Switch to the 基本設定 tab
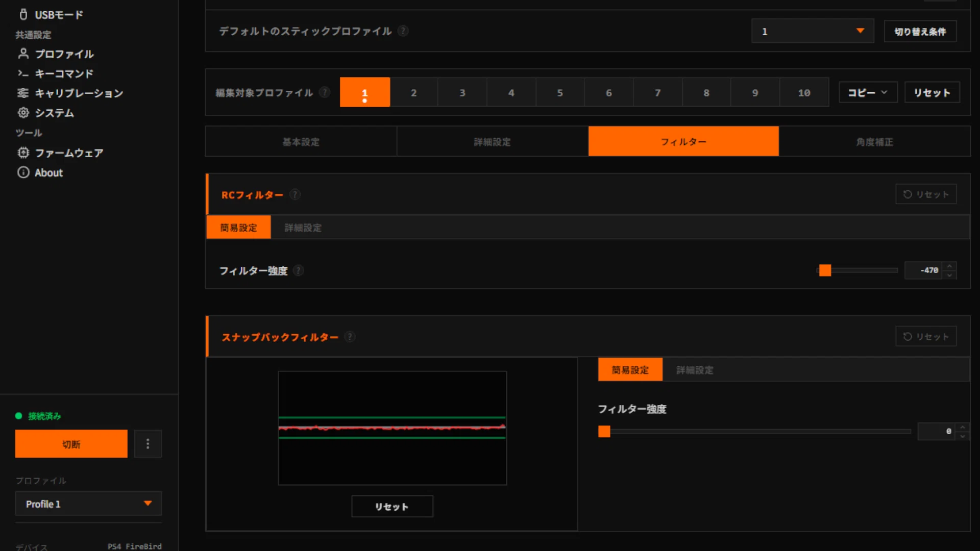Screen dimensions: 980x551 click(x=301, y=141)
